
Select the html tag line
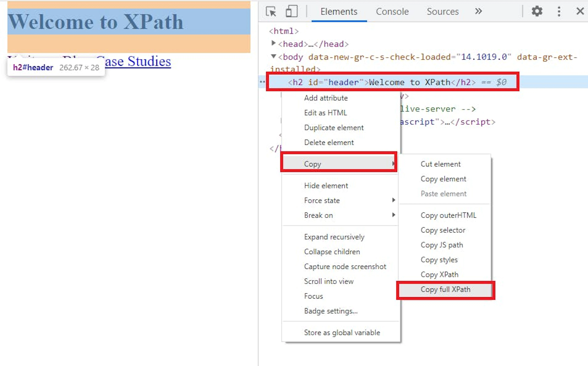[x=284, y=31]
